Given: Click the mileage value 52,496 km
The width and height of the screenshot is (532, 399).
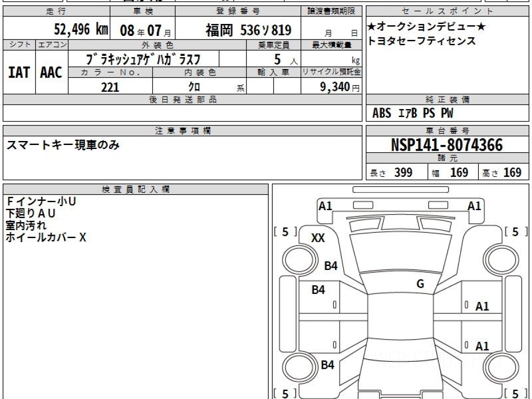Looking at the screenshot, I should [x=81, y=30].
